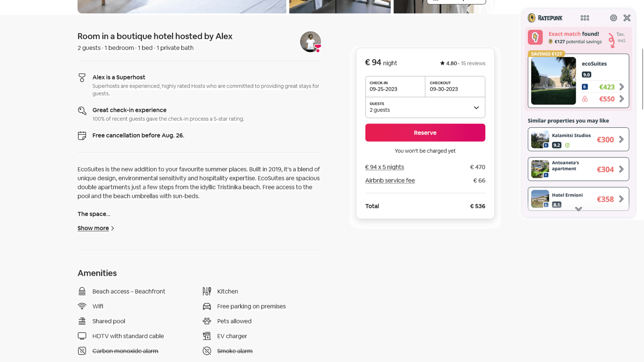Expand Hotel Ermioni card with chevron arrow
This screenshot has width=644, height=362.
pos(621,199)
